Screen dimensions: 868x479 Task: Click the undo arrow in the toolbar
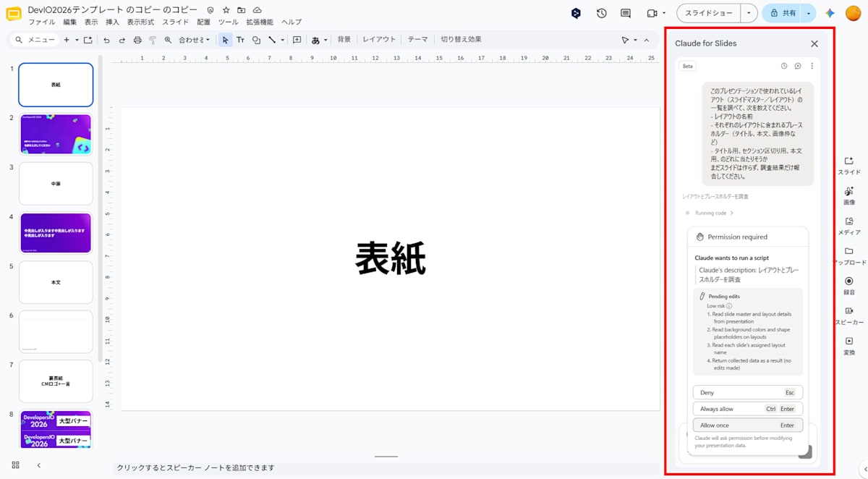pyautogui.click(x=106, y=40)
